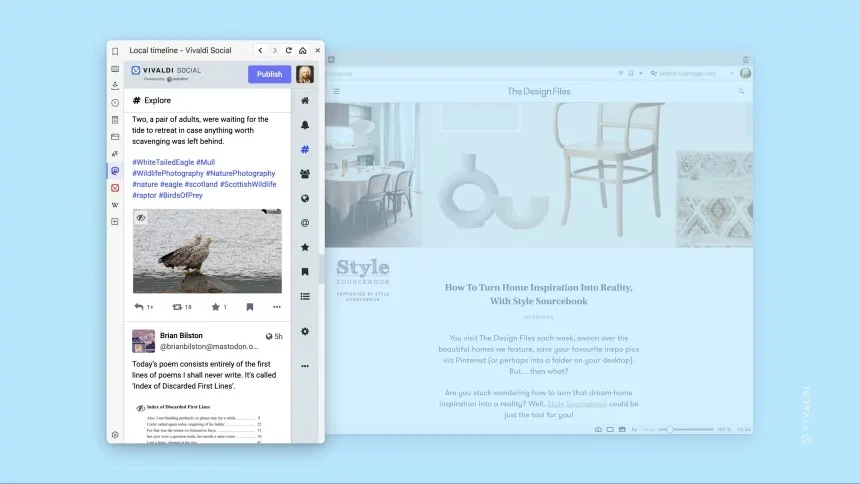Open the Bookmarks panel in Vivaldi sidebar
This screenshot has width=860, height=484.
pos(115,52)
